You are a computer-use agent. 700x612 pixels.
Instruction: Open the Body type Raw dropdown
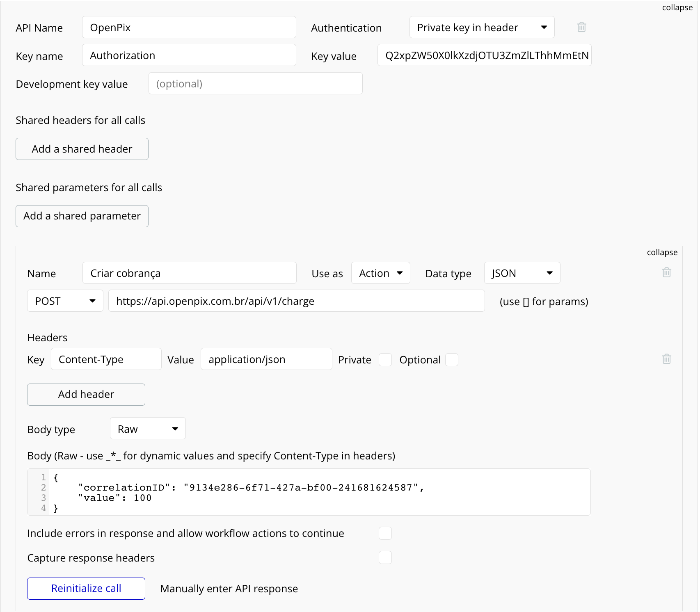pyautogui.click(x=148, y=429)
